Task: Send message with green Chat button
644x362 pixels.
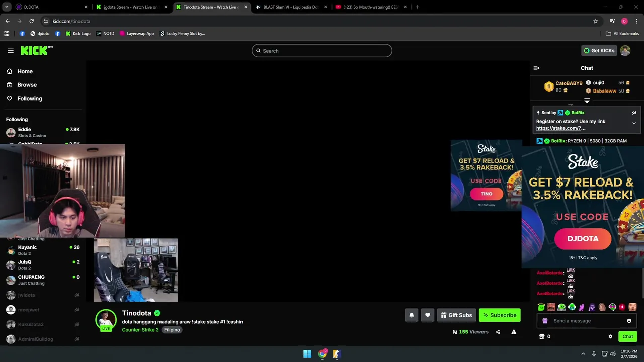Action: click(627, 337)
